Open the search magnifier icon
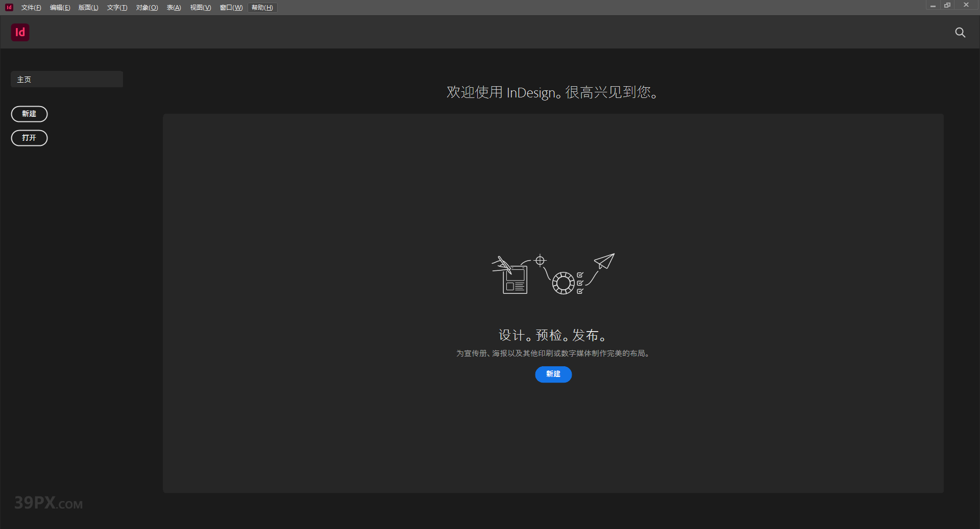The height and width of the screenshot is (529, 980). point(960,33)
